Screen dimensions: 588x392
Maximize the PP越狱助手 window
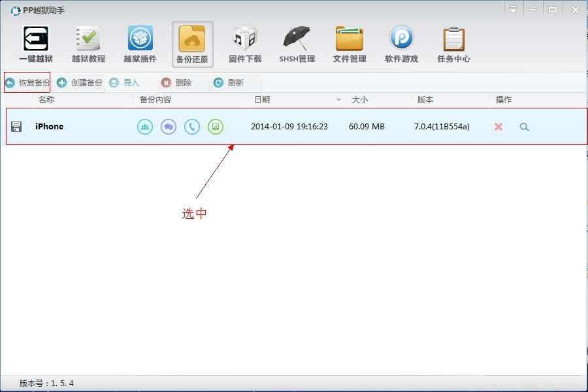[x=553, y=10]
